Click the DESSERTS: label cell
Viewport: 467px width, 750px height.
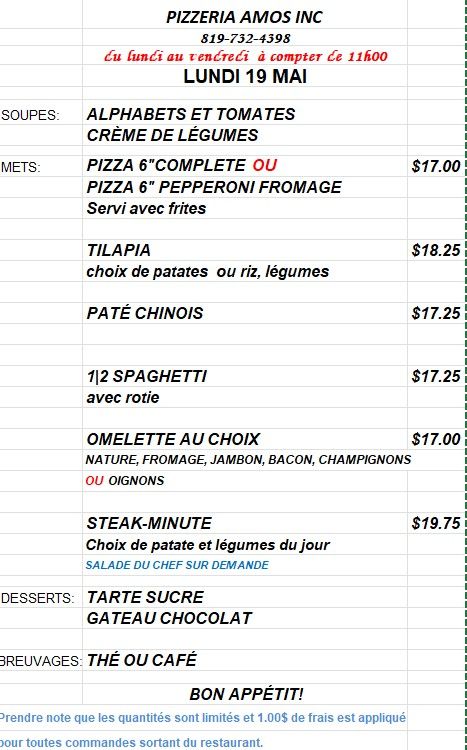[x=41, y=597]
